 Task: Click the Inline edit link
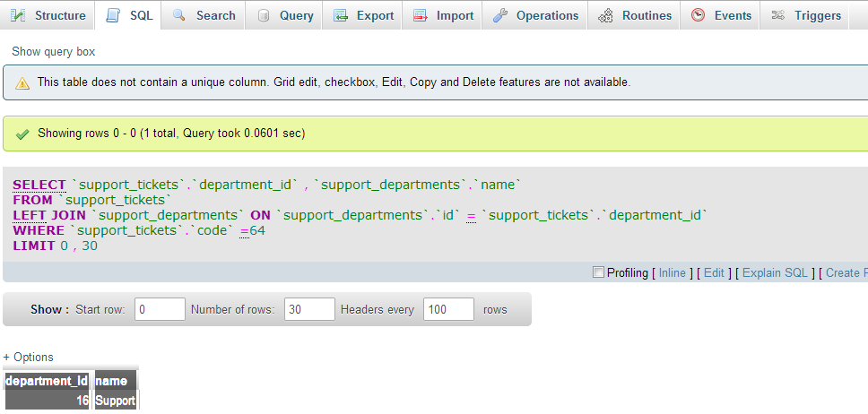tap(672, 272)
